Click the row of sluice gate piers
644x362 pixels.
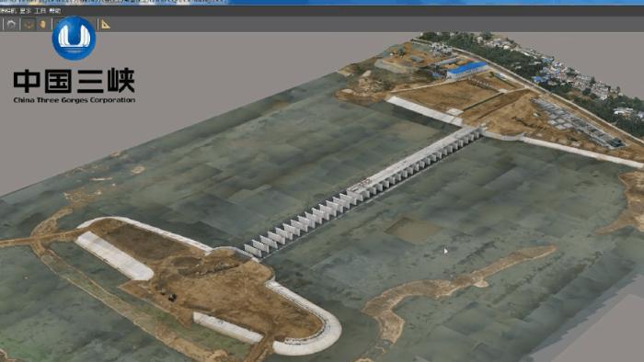click(362, 193)
